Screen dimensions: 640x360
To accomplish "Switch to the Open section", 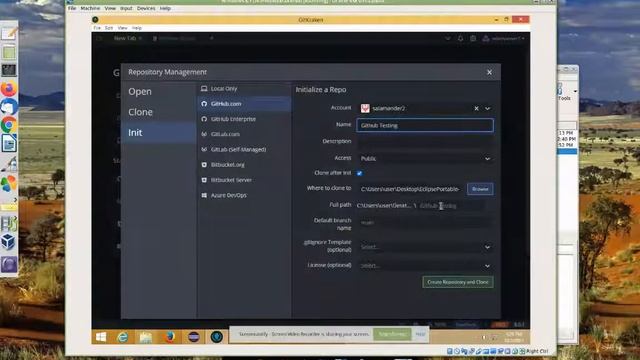I will point(158,91).
